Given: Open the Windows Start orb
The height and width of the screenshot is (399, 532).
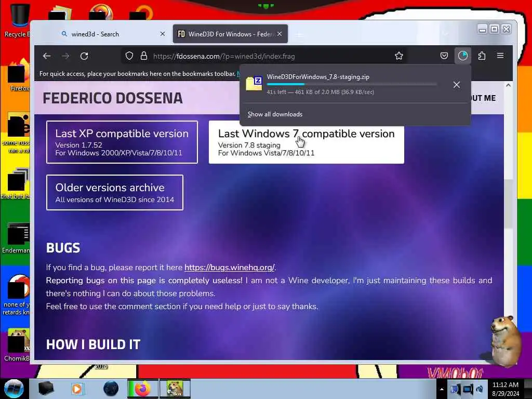Looking at the screenshot, I should [x=14, y=389].
